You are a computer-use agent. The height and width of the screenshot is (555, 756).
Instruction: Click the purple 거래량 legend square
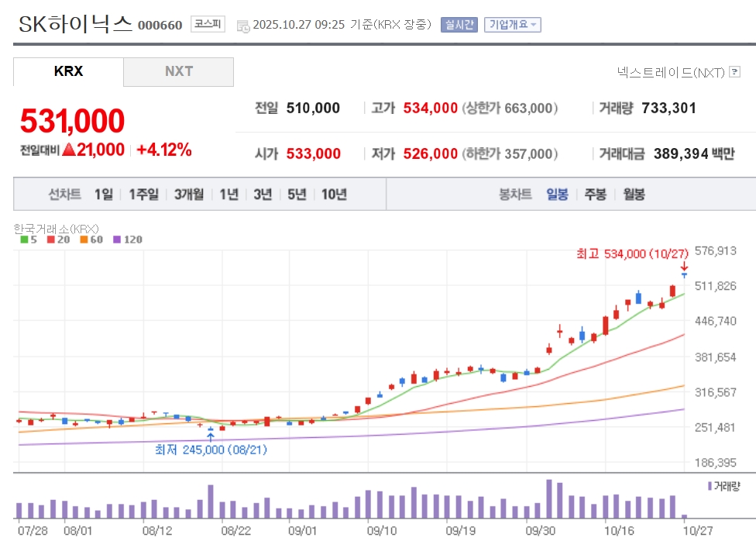coord(710,486)
